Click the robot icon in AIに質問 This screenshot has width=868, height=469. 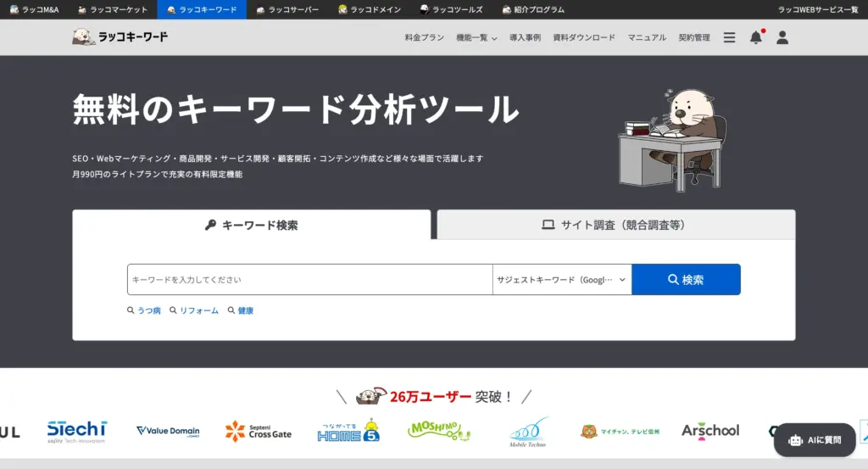[795, 440]
